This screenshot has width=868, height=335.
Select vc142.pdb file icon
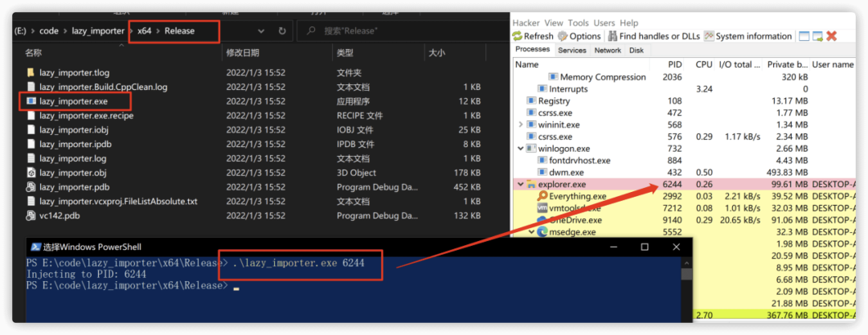(x=31, y=215)
